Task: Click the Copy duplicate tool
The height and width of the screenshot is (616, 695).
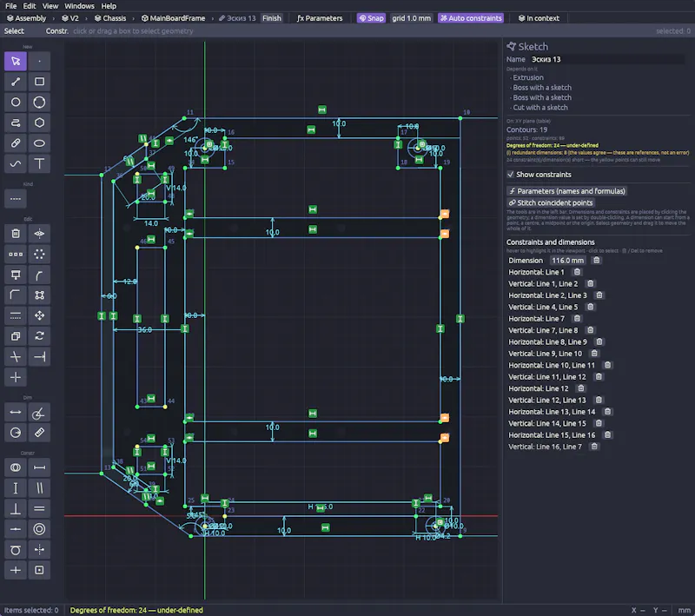Action: click(x=16, y=336)
